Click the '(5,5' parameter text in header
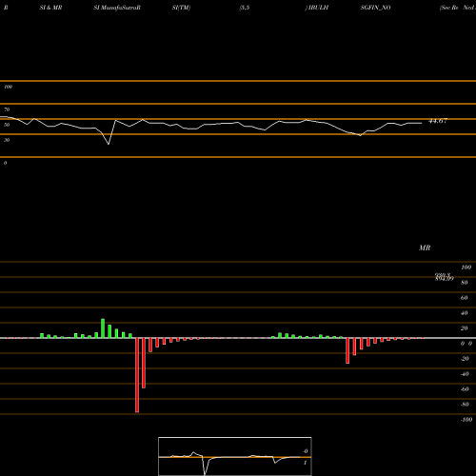476x476 pixels. 245,8
